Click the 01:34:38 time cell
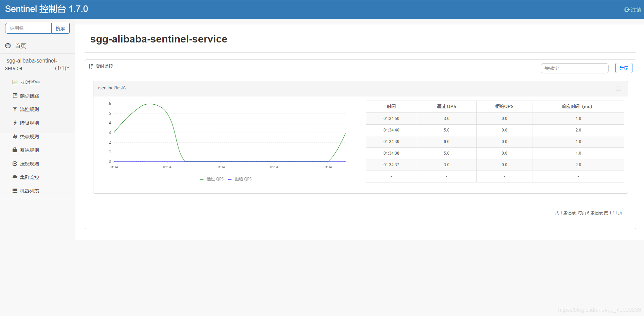Screen dimensions: 644x316 click(x=391, y=153)
